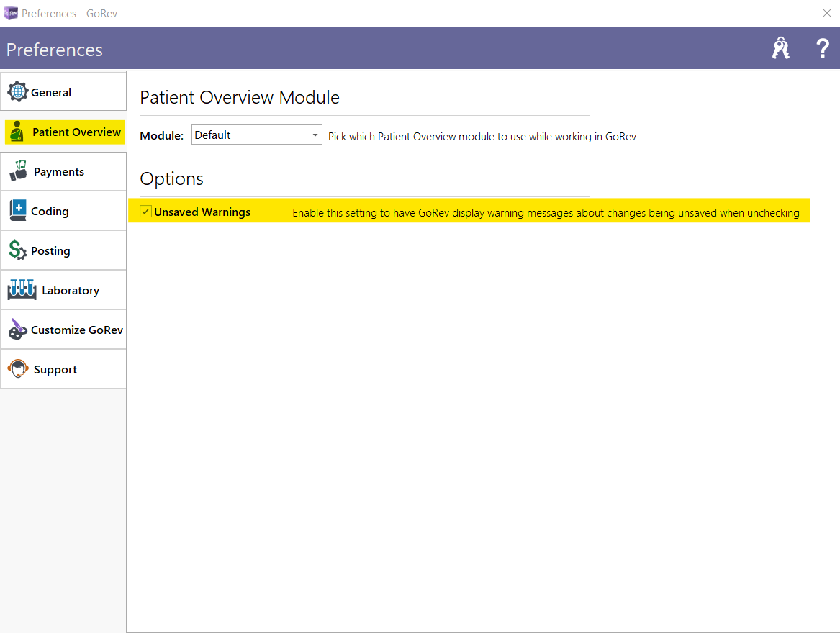Select the Patient Overview tab
Screen dimensions: 840x639
[65, 132]
